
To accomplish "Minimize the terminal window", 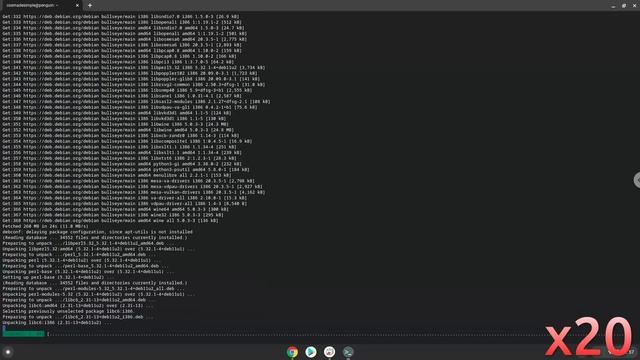I will (613, 6).
